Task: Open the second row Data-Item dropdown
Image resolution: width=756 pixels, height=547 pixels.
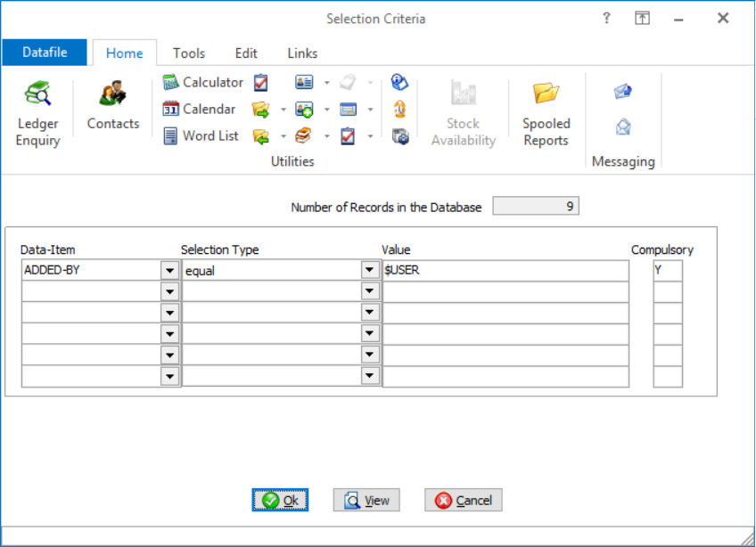Action: pyautogui.click(x=169, y=291)
